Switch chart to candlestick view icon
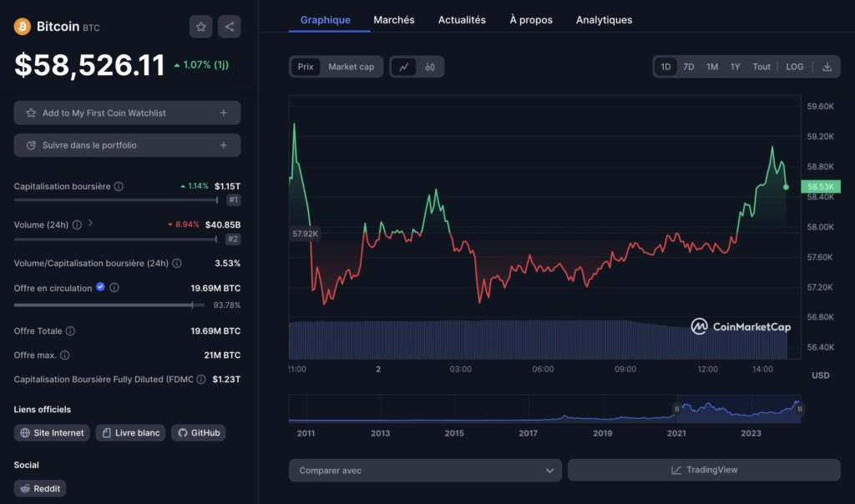855x504 pixels. [431, 67]
